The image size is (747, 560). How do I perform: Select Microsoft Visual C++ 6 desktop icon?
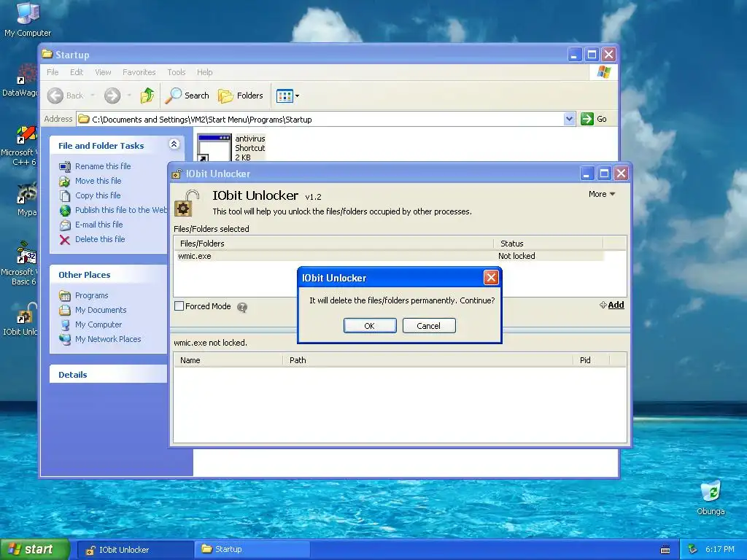click(19, 146)
